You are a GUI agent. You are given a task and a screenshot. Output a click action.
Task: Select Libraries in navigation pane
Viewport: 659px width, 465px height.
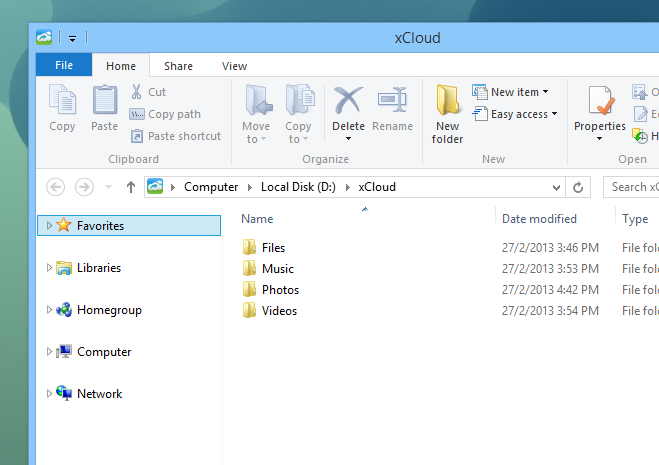pos(99,268)
